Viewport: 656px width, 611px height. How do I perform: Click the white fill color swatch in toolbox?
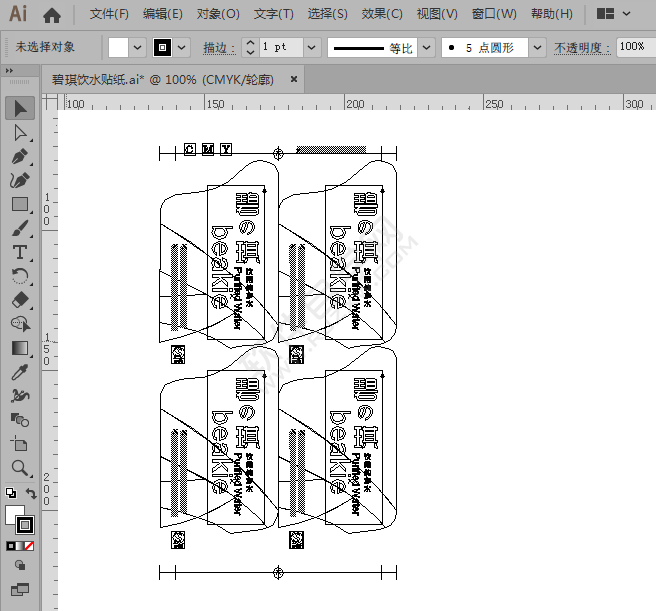(15, 515)
